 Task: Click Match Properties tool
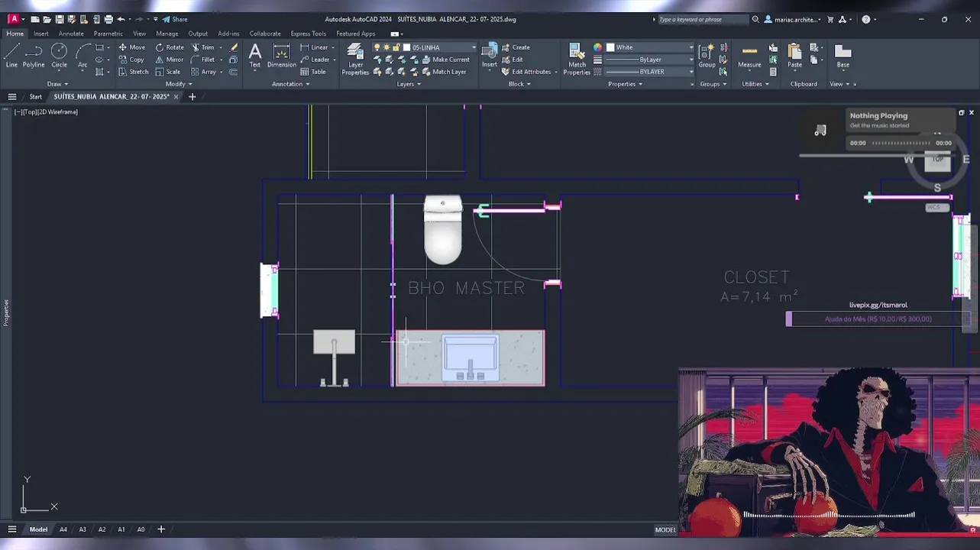coord(577,59)
